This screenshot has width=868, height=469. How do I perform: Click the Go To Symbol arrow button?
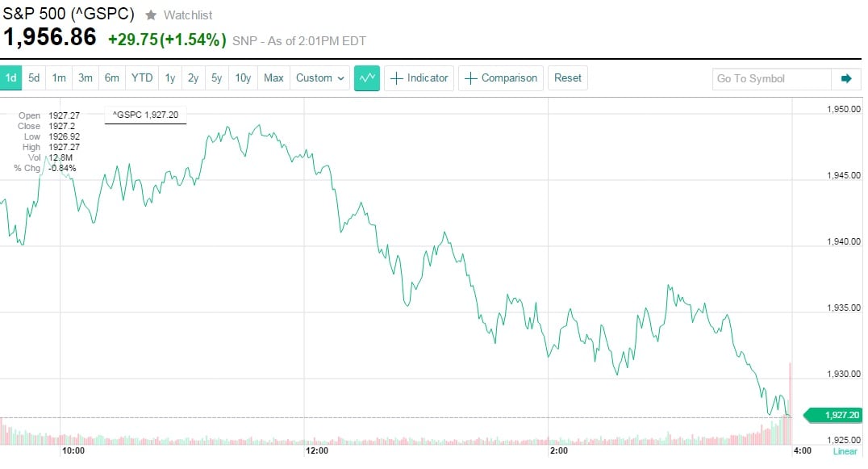(845, 78)
